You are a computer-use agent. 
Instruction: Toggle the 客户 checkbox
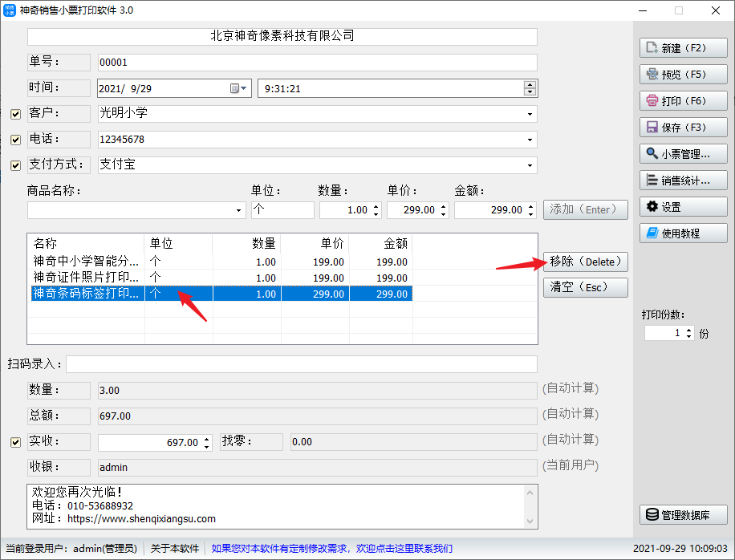click(15, 114)
